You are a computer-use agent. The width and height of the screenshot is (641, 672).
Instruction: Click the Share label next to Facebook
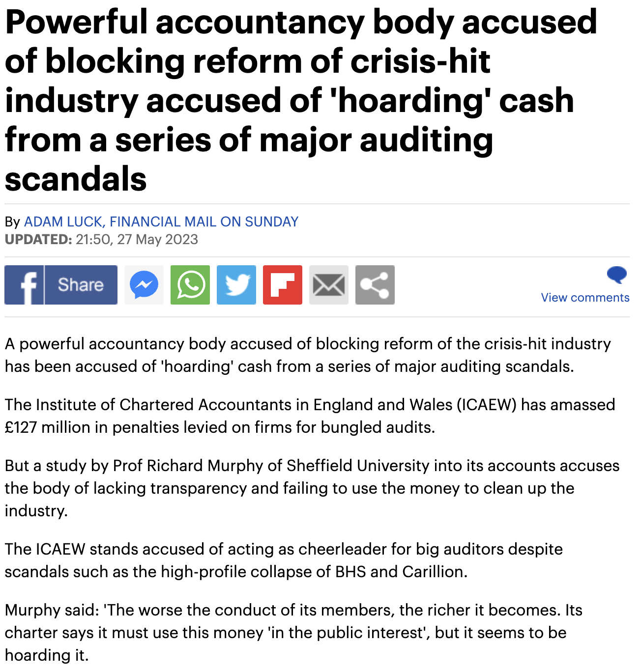click(x=81, y=285)
